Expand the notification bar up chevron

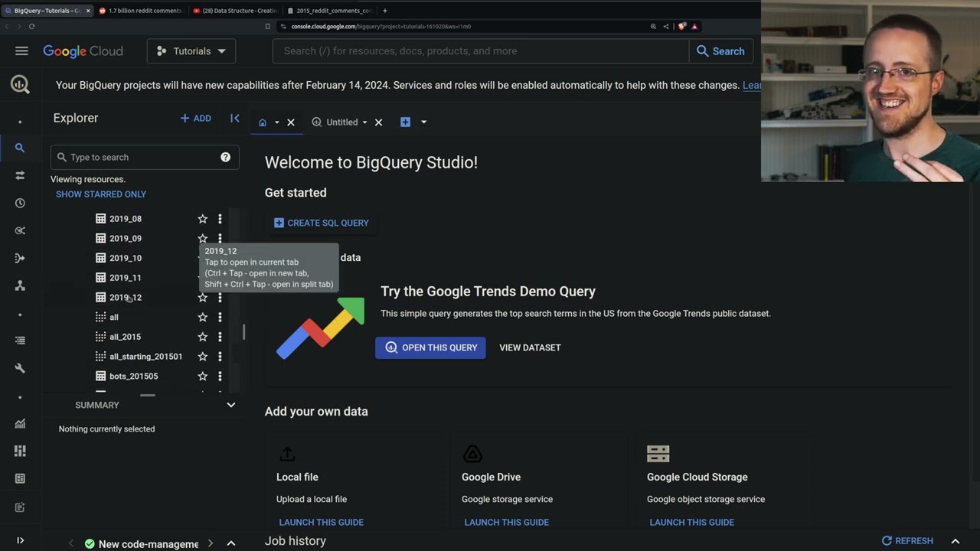click(230, 543)
